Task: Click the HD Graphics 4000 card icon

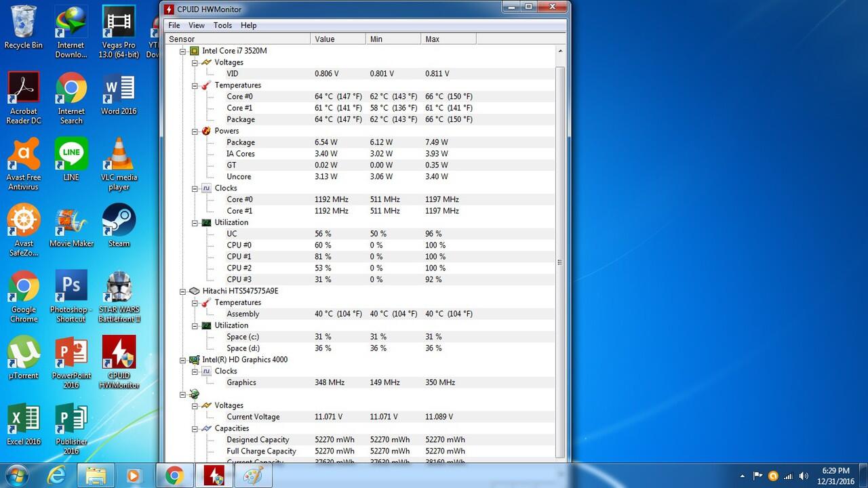Action: coord(194,360)
